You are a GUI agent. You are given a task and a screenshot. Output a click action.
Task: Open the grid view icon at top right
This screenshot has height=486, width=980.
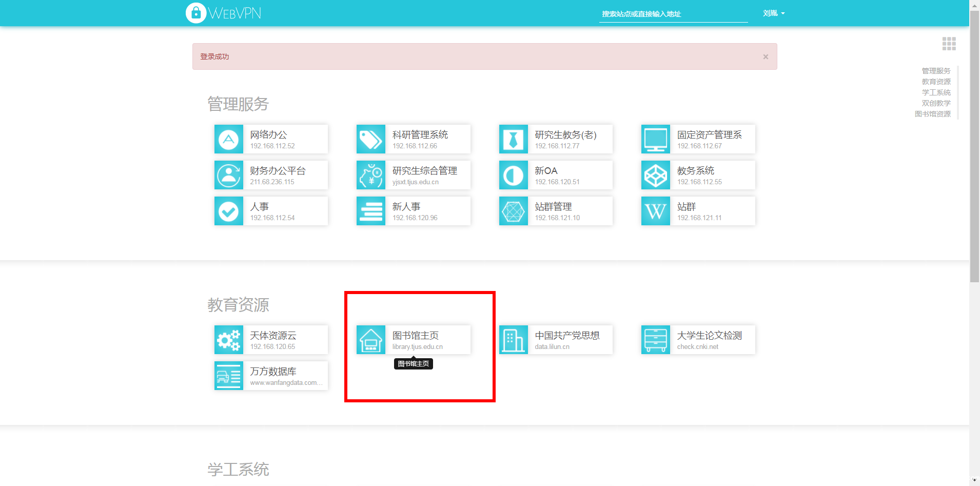pos(949,44)
